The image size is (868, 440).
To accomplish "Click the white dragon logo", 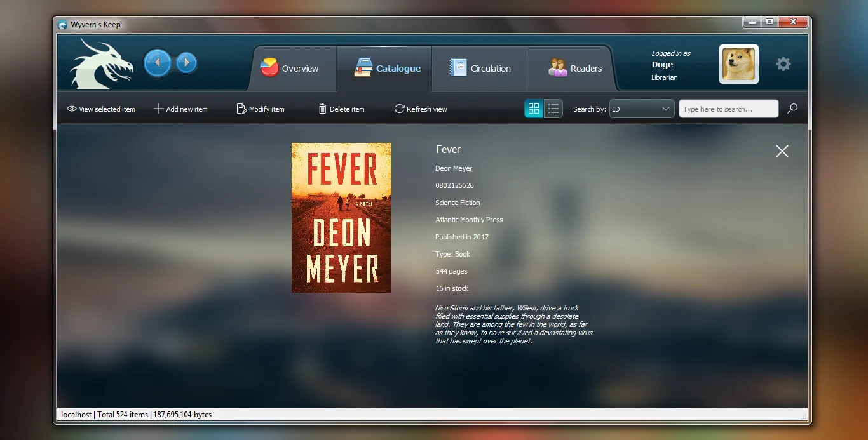I will [x=102, y=63].
